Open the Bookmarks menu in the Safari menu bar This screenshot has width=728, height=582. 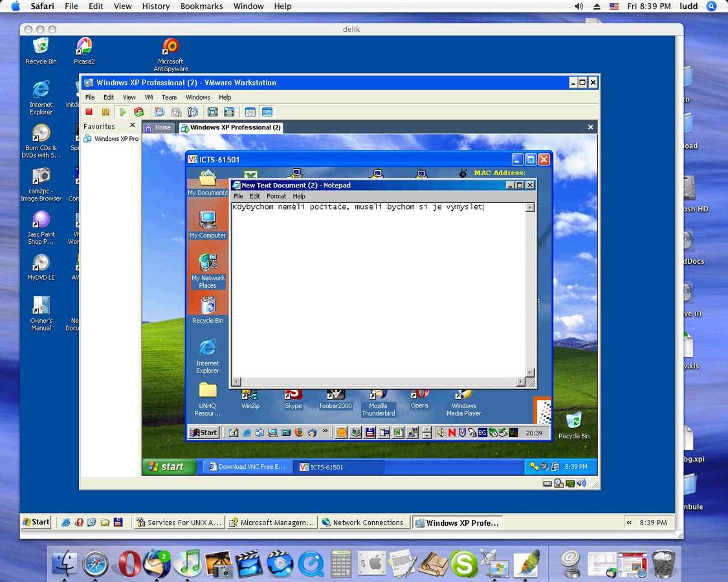click(201, 6)
